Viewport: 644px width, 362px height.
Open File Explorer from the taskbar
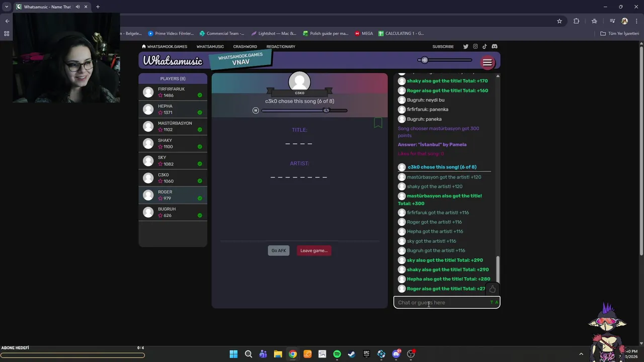(x=278, y=354)
